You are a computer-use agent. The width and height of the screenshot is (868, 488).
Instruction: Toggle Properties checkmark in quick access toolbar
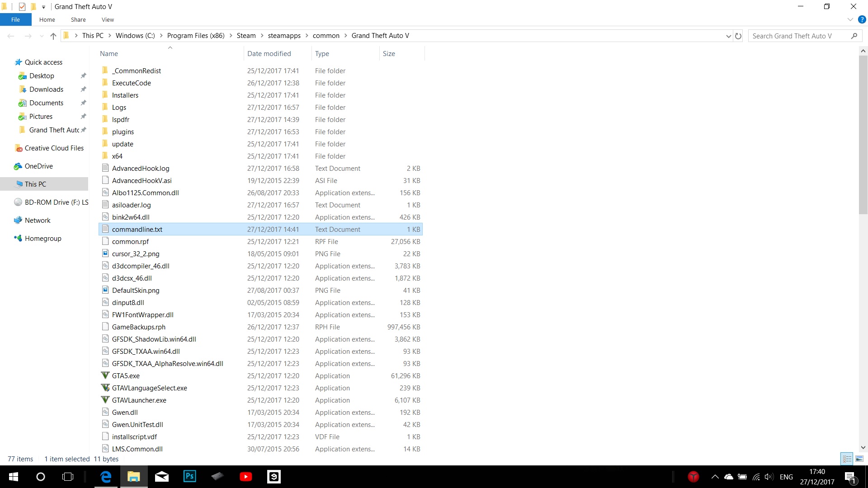(22, 6)
